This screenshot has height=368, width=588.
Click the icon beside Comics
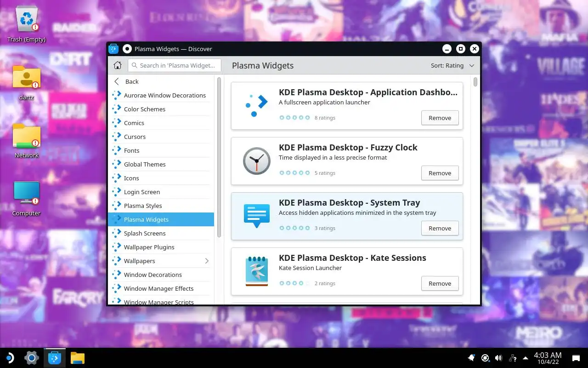click(117, 123)
